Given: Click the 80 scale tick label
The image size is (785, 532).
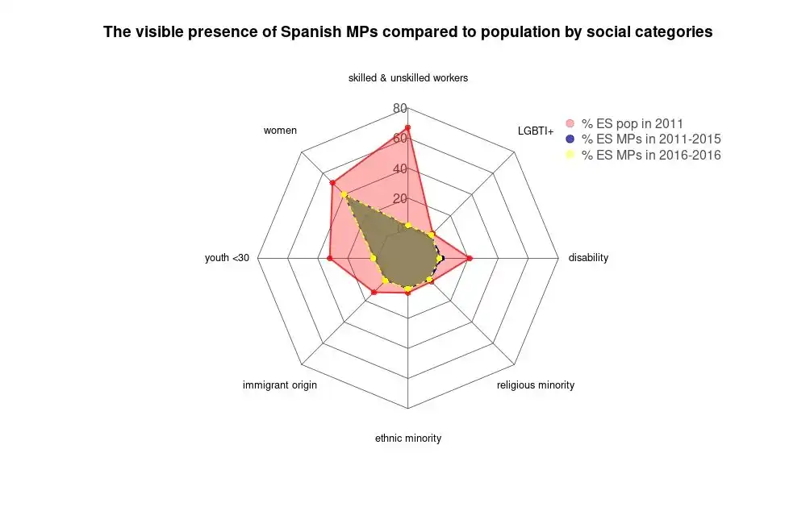Looking at the screenshot, I should [400, 108].
